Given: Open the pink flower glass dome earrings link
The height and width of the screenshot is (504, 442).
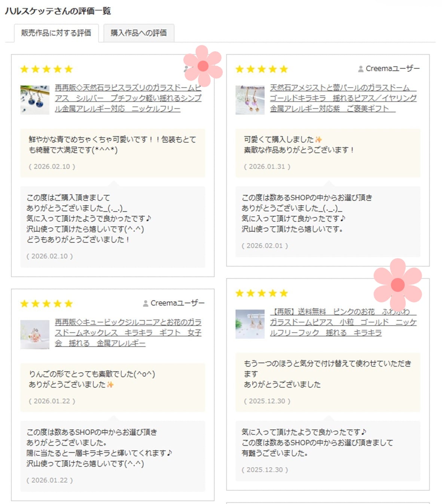Looking at the screenshot, I should pyautogui.click(x=343, y=322).
